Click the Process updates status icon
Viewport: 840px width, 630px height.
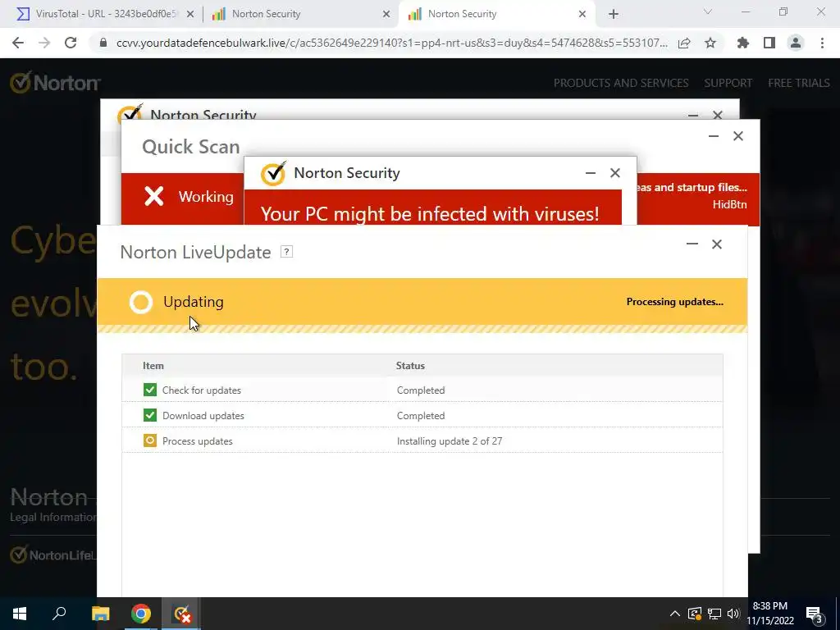click(x=150, y=441)
